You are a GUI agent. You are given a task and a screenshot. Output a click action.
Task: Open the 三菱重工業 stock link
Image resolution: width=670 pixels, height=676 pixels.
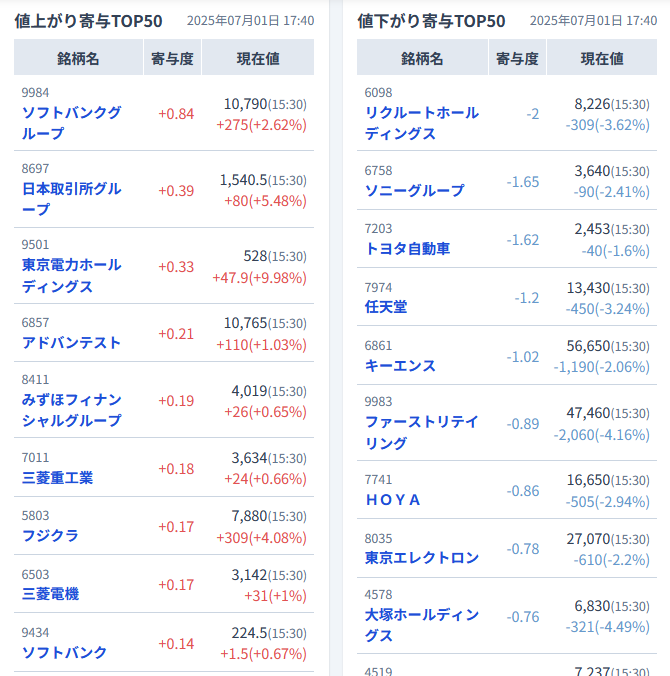tap(57, 478)
